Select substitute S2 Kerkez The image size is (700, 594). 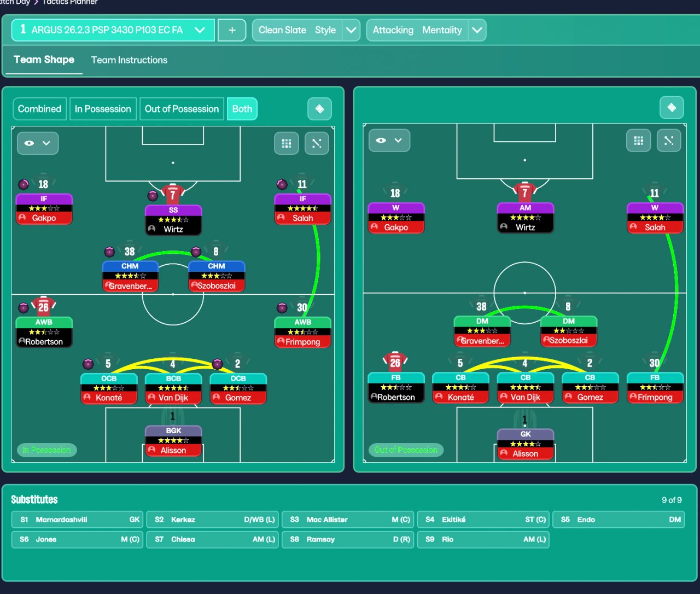pyautogui.click(x=213, y=520)
